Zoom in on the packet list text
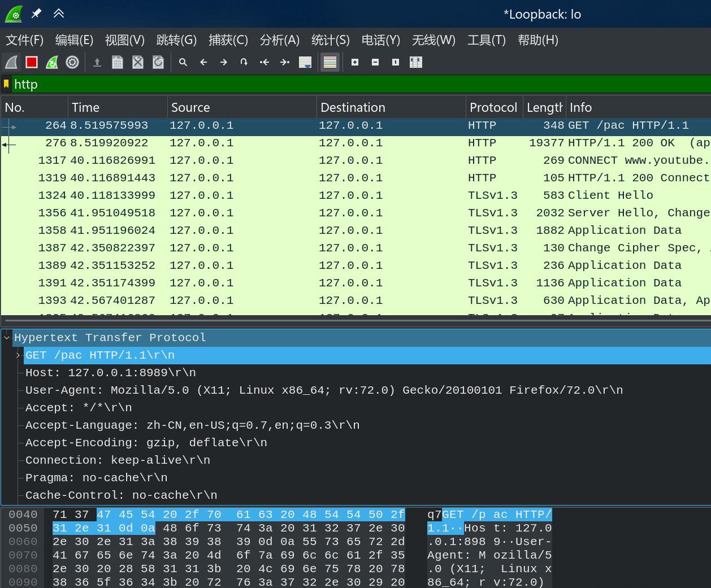Image resolution: width=711 pixels, height=588 pixels. [354, 62]
